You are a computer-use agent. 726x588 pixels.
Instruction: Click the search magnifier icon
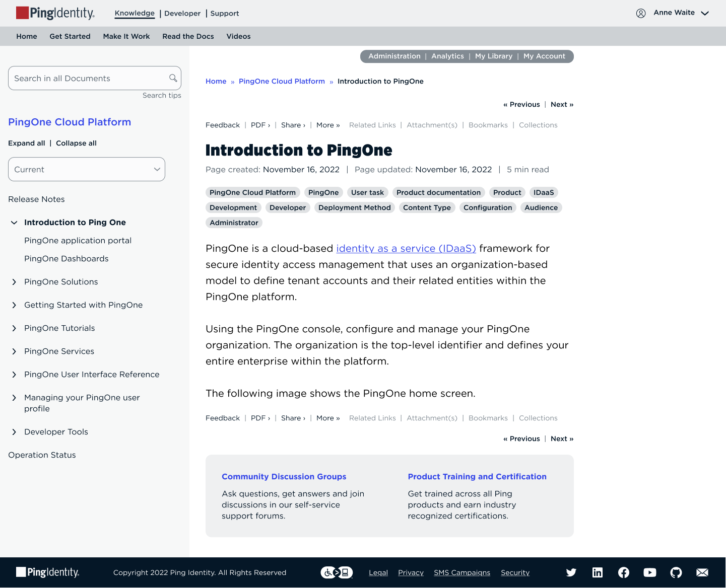tap(173, 78)
